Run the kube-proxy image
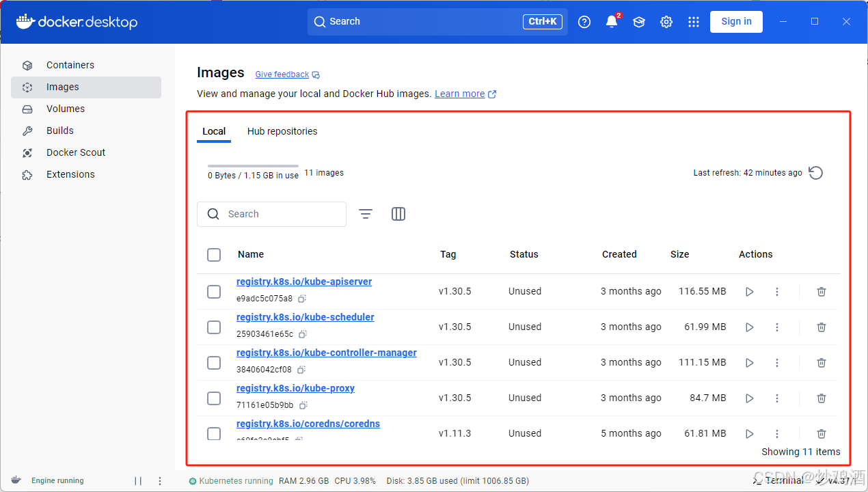Viewport: 868px width, 492px height. click(750, 398)
